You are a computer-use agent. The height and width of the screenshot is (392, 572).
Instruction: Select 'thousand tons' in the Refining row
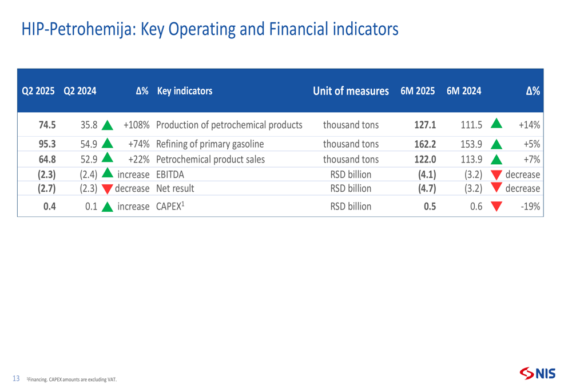pos(351,144)
